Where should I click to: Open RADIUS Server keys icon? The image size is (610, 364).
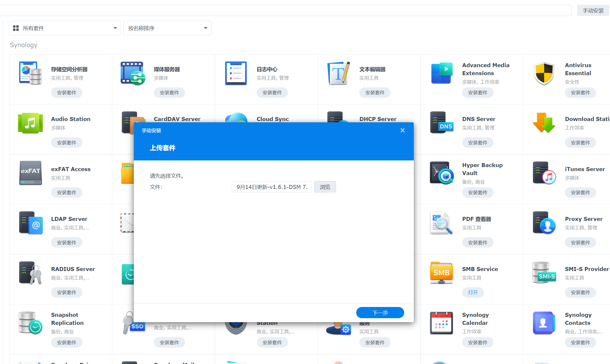[x=30, y=273]
